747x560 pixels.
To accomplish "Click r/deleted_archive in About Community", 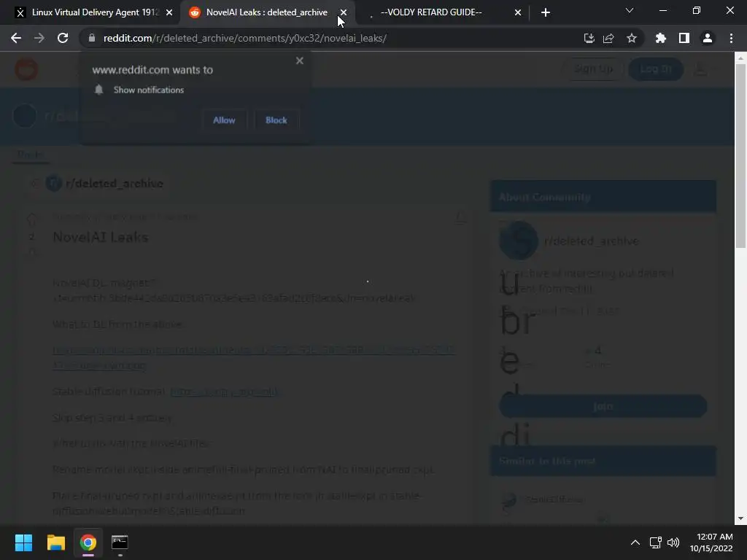I will [591, 241].
